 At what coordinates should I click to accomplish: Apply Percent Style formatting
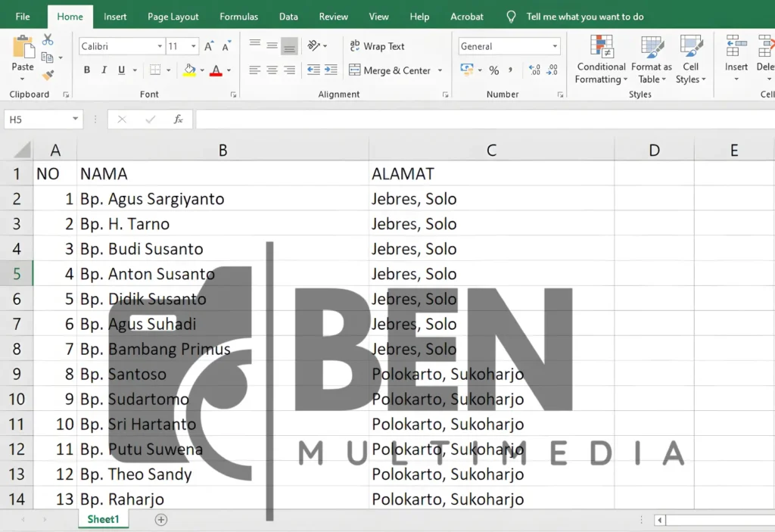[493, 70]
